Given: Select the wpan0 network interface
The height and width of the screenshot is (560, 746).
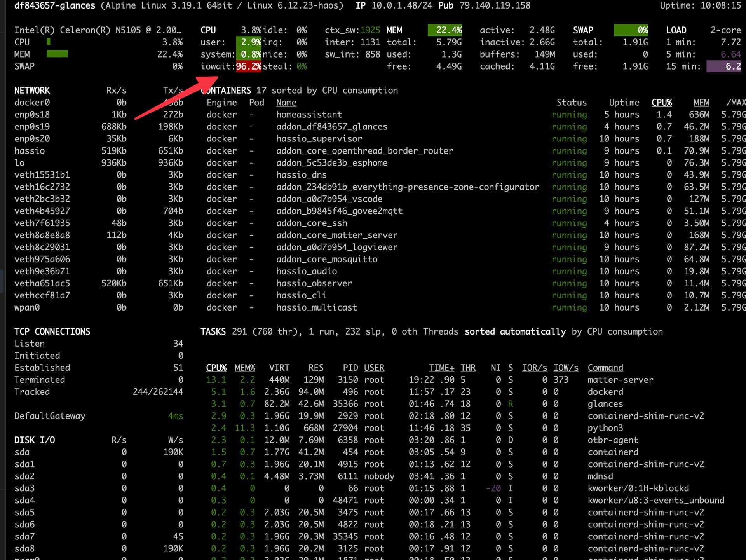Looking at the screenshot, I should (27, 307).
